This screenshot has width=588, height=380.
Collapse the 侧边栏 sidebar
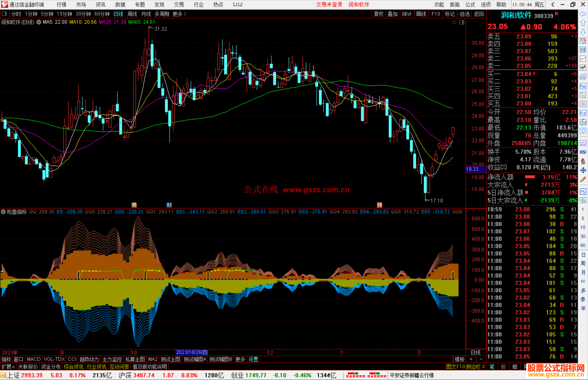(x=476, y=367)
